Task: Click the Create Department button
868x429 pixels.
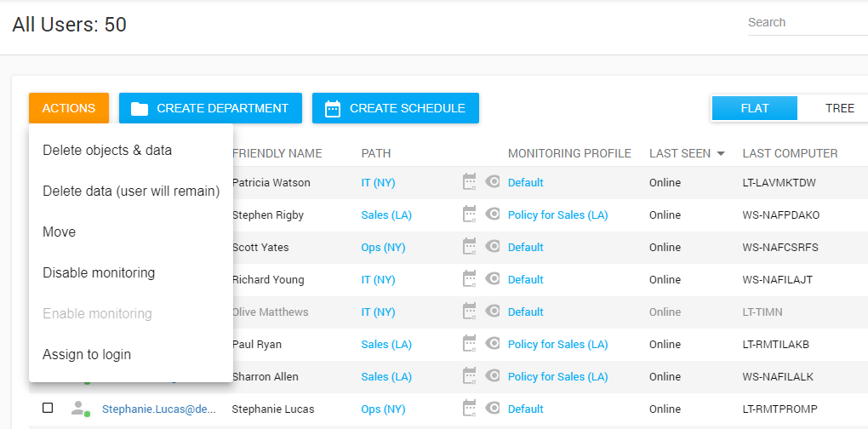Action: click(x=210, y=108)
